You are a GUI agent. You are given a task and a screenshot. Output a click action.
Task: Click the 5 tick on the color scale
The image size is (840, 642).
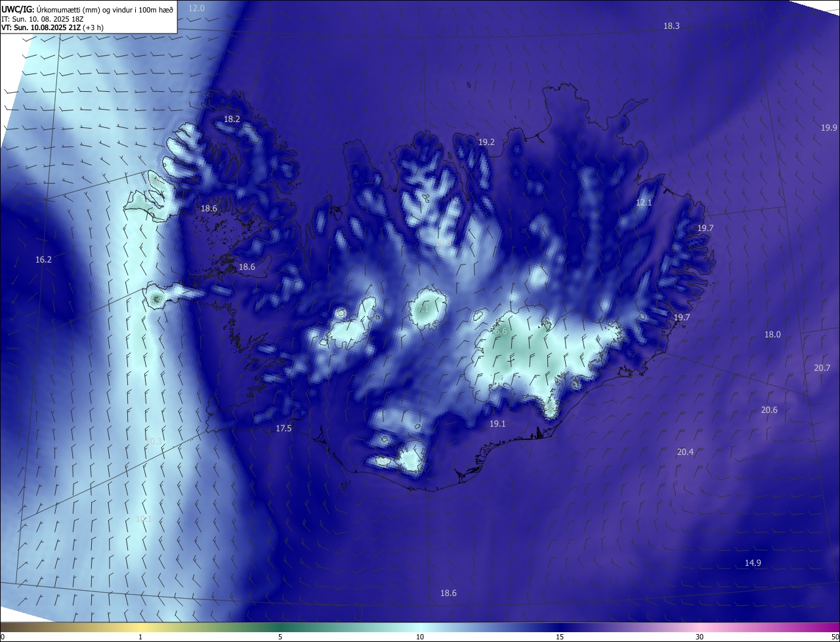coord(280,637)
